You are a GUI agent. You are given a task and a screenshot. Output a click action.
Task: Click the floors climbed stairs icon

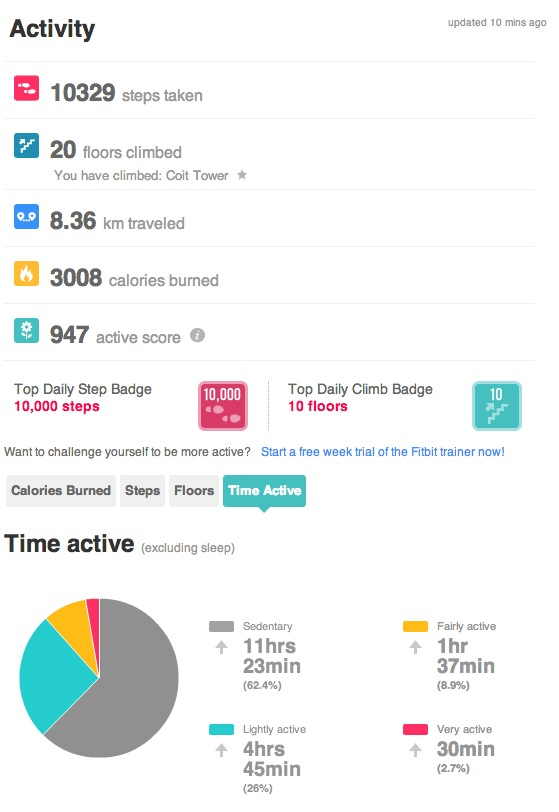tap(26, 145)
